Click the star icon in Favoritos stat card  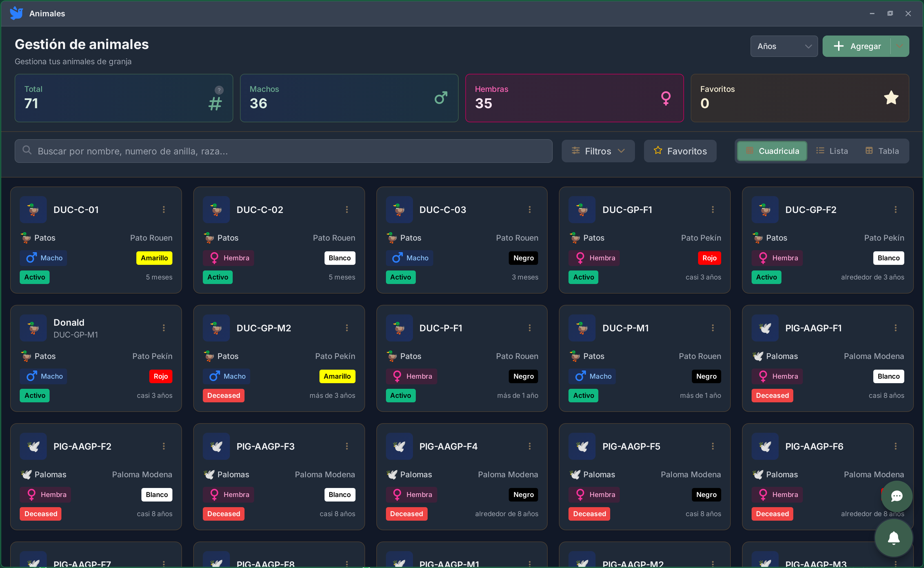[x=891, y=98]
